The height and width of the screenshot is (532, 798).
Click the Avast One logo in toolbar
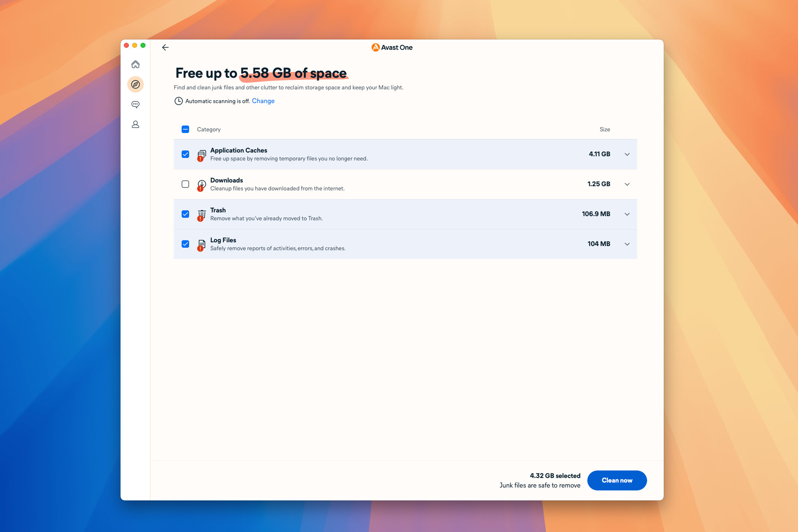click(x=376, y=47)
